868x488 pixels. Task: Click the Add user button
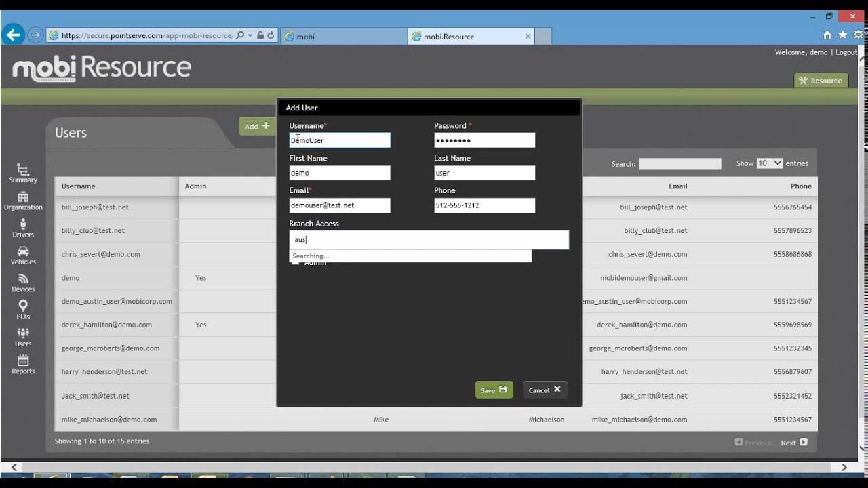(257, 126)
